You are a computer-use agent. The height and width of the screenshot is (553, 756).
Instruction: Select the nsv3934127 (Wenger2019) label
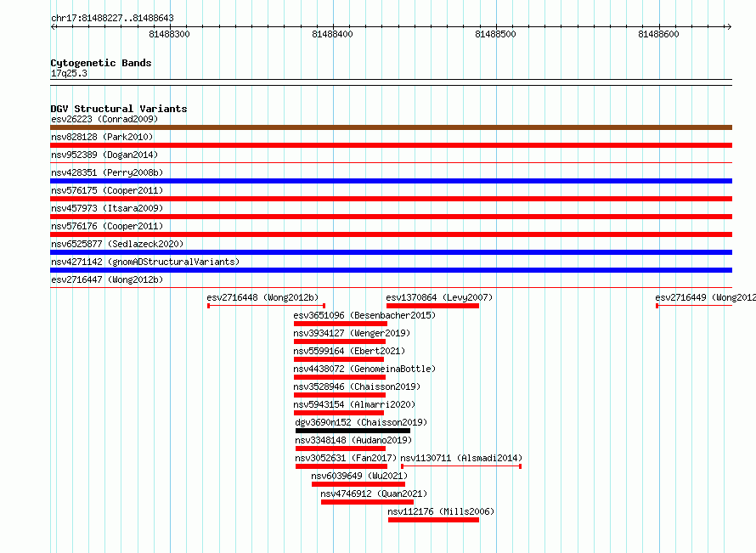pyautogui.click(x=352, y=333)
